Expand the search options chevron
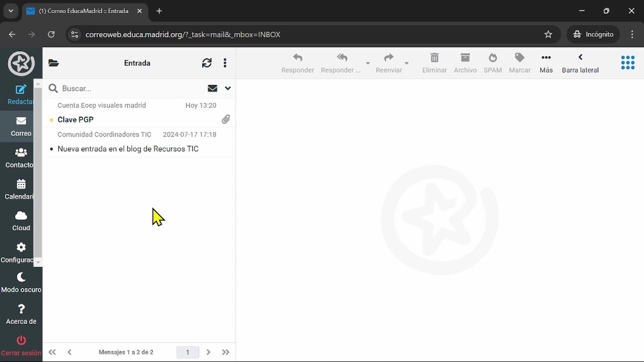This screenshot has width=644, height=362. pos(228,88)
